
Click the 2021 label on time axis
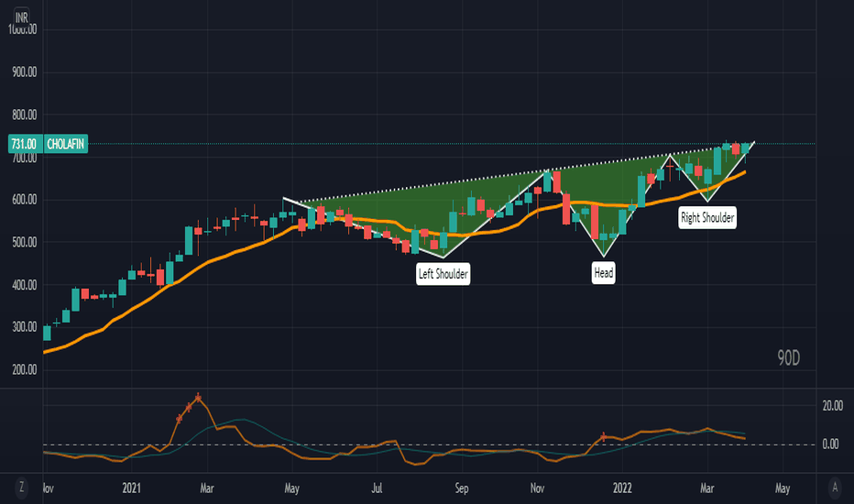(131, 488)
